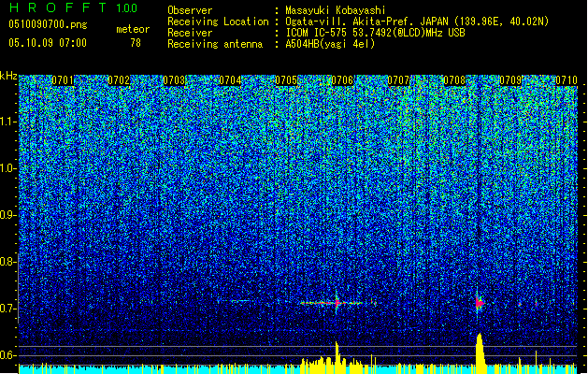Screen dimensions: 588x374
Task: Click the kHz axis unit label
Action: point(8,76)
